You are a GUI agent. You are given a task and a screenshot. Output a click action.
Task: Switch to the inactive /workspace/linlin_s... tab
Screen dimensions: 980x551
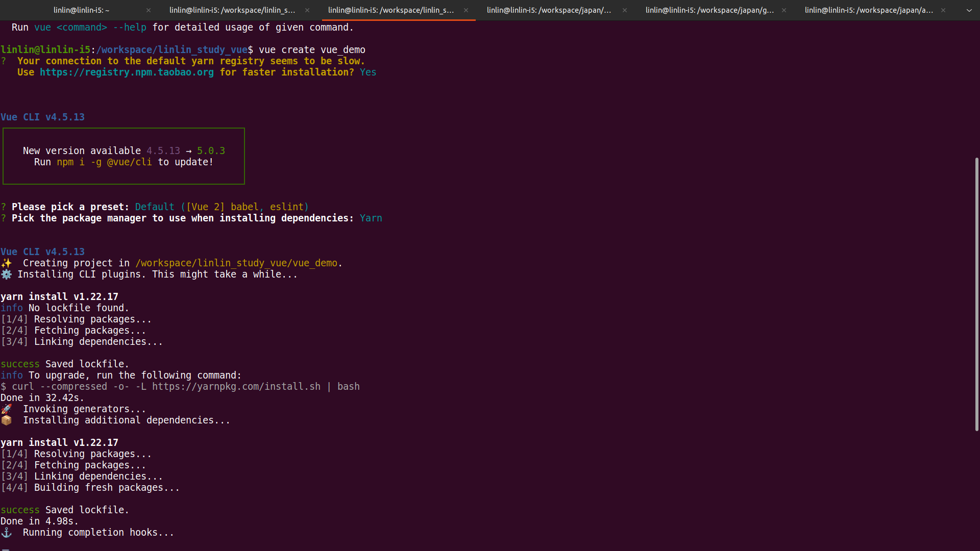[x=232, y=10]
